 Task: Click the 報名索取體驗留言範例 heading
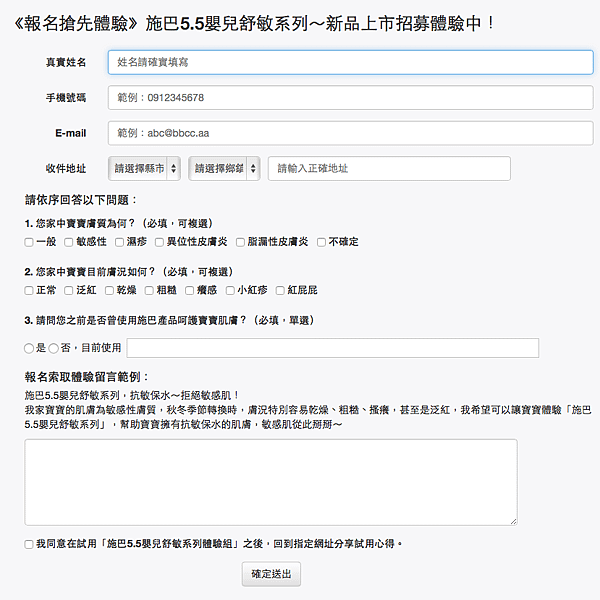[x=86, y=377]
